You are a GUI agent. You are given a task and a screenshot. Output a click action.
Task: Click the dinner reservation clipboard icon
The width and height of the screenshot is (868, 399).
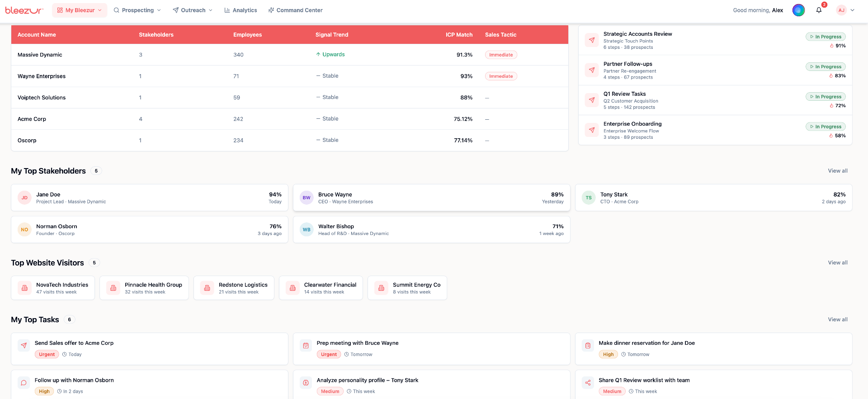(x=588, y=346)
